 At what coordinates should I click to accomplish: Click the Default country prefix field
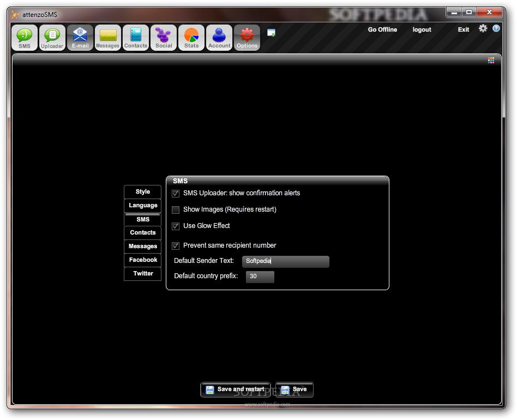coord(260,277)
